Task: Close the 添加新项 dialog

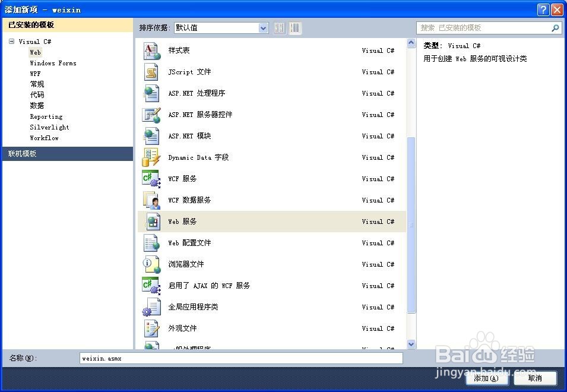Action: 557,10
